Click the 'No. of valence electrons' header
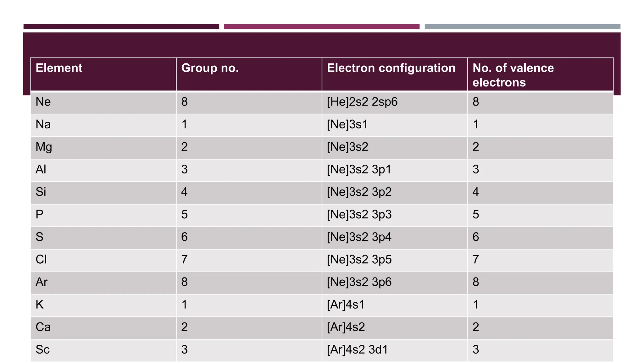The height and width of the screenshot is (362, 644). pos(513,75)
